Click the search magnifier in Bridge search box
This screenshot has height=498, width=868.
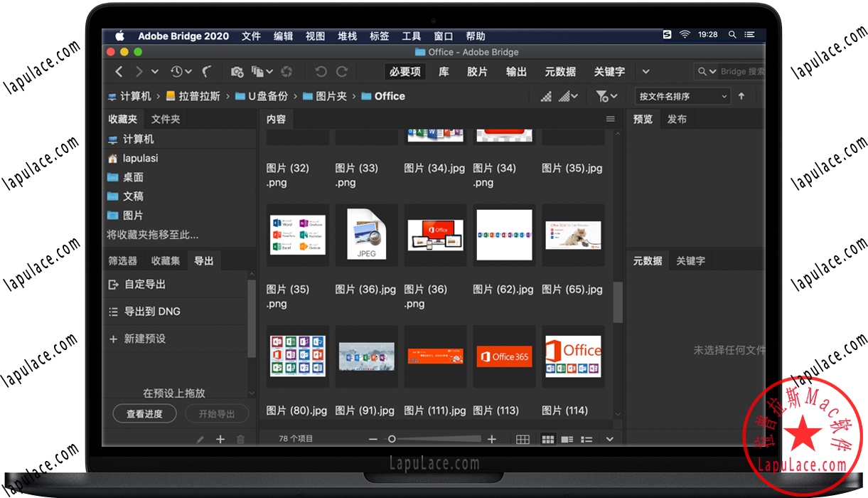704,71
